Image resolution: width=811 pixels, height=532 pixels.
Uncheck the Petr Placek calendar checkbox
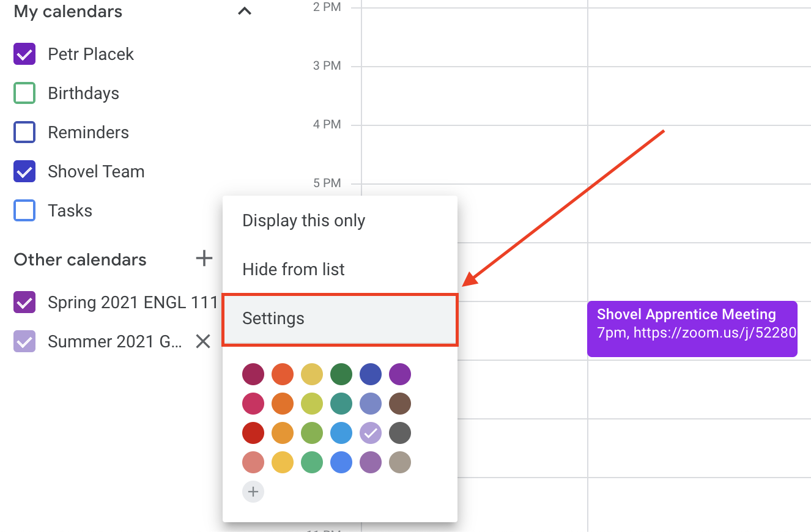[x=24, y=54]
